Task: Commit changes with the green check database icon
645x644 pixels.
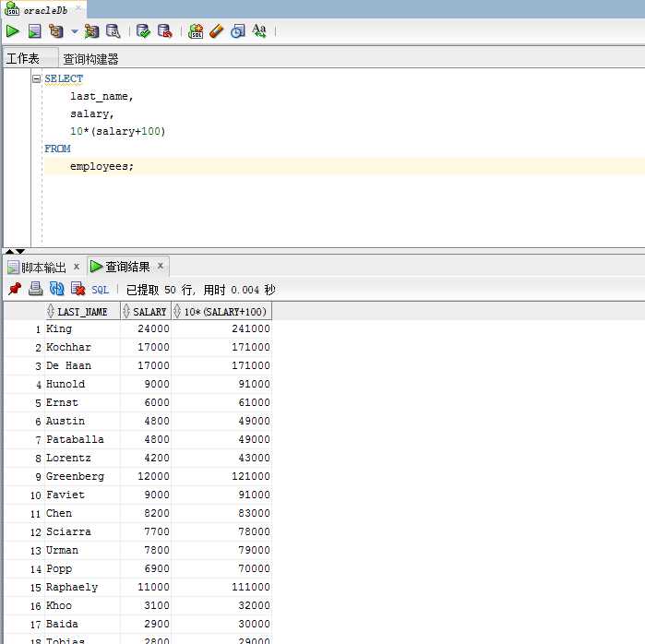Action: pos(143,30)
